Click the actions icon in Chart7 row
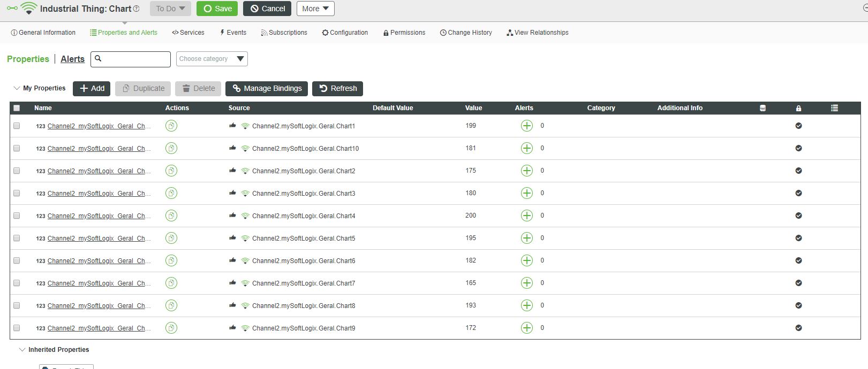The width and height of the screenshot is (868, 369). 171,283
